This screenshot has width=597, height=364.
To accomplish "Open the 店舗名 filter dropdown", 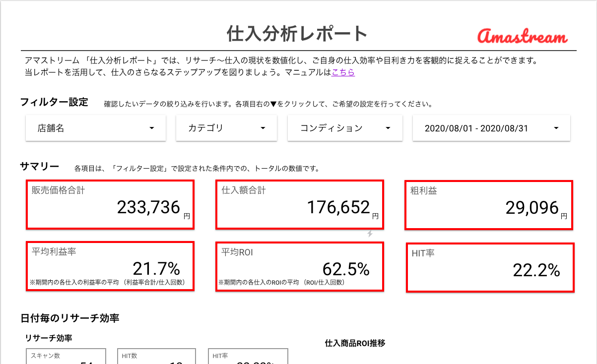I will pos(96,128).
